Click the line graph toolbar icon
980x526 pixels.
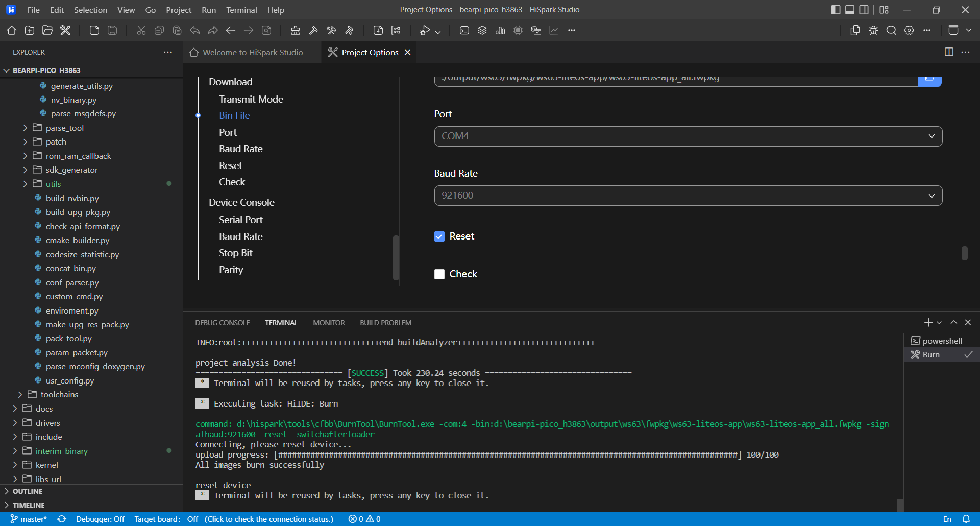pos(554,31)
